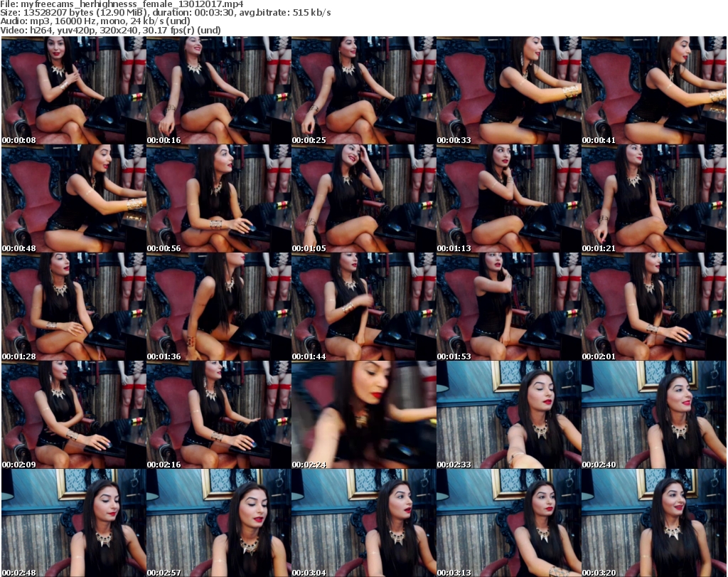Image resolution: width=728 pixels, height=577 pixels.
Task: Open the thumbnail stamped 00:00:56
Action: tap(219, 198)
